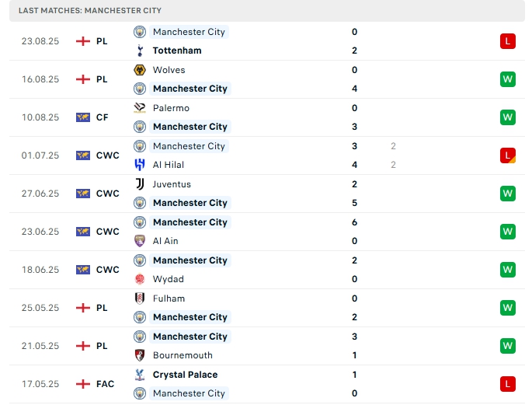Click the Bournemouth club crest icon
Viewport: 532px width, 405px height.
coord(140,355)
